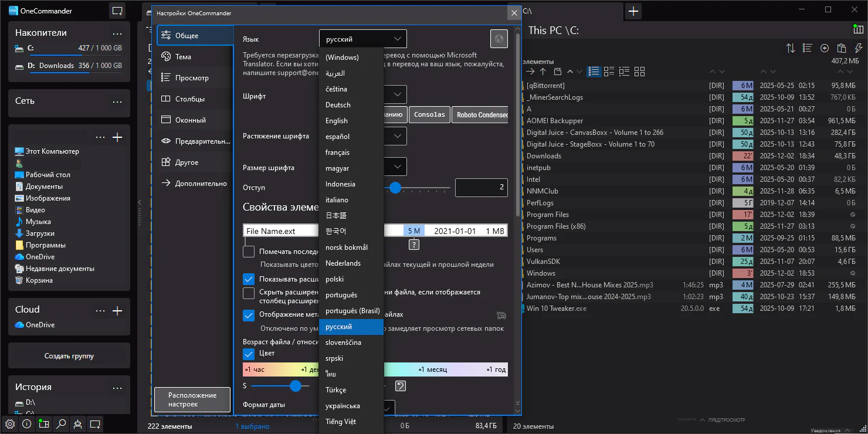Click the magnifier search icon
The height and width of the screenshot is (434, 868).
(x=60, y=423)
